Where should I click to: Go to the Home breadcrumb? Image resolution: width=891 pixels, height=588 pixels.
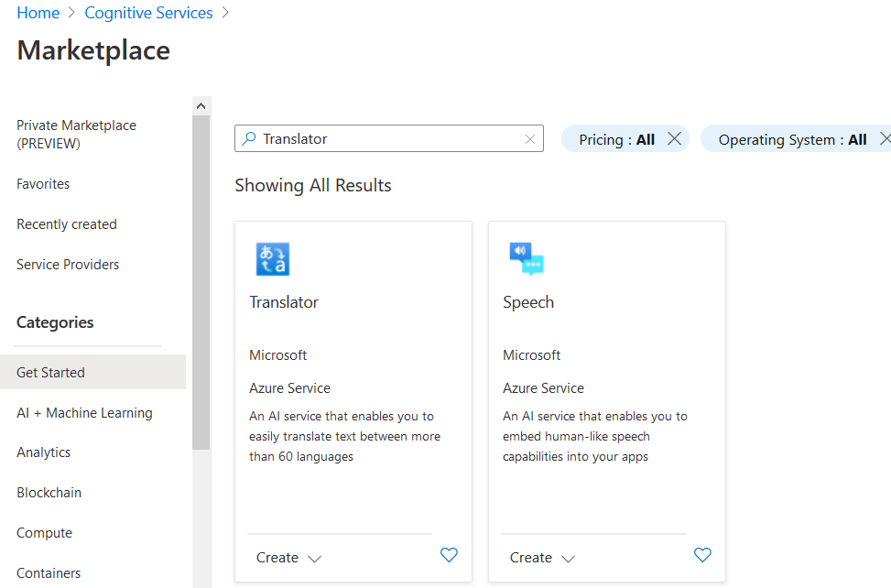(38, 13)
